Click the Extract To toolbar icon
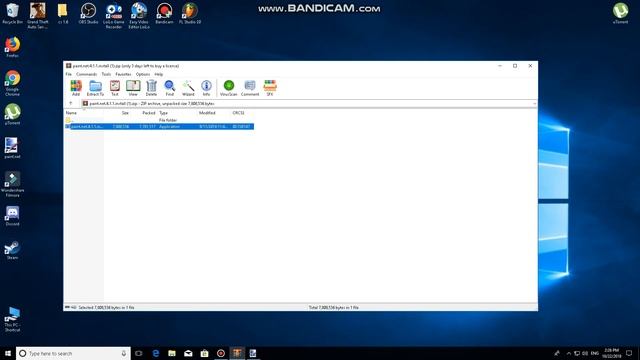Image resolution: width=640 pixels, height=360 pixels. tap(96, 88)
